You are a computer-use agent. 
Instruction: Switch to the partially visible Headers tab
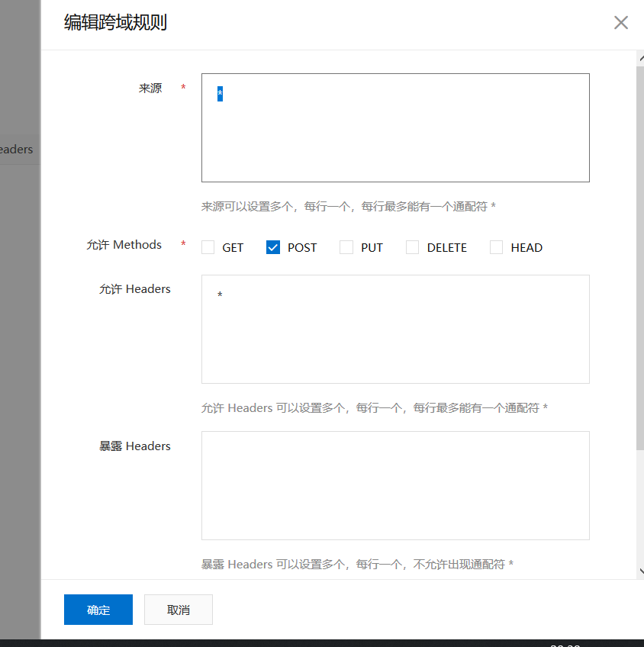click(x=15, y=149)
